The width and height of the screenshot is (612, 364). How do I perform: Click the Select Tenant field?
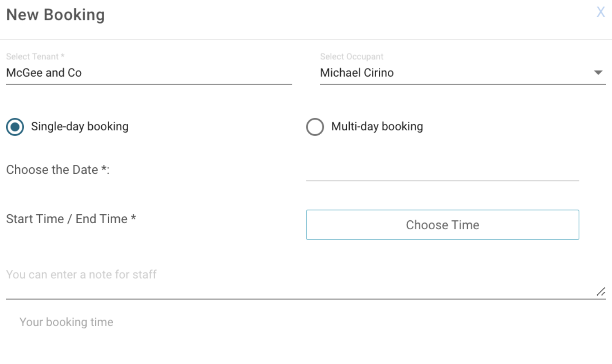(x=149, y=73)
